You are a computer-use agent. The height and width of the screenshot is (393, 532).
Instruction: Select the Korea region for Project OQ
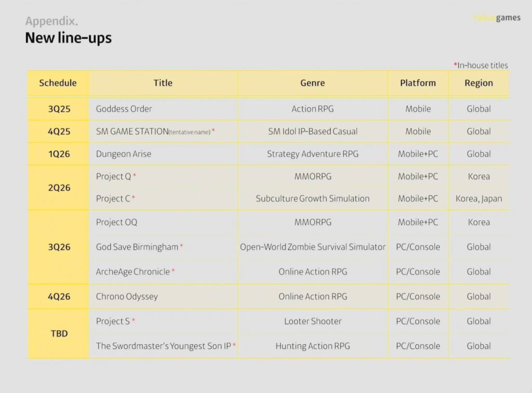478,222
